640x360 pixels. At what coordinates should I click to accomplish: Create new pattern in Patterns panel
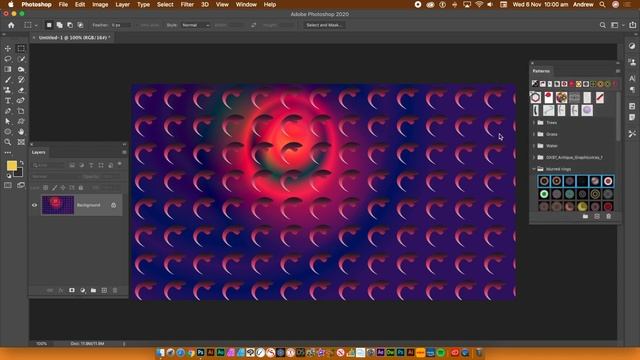pos(597,216)
